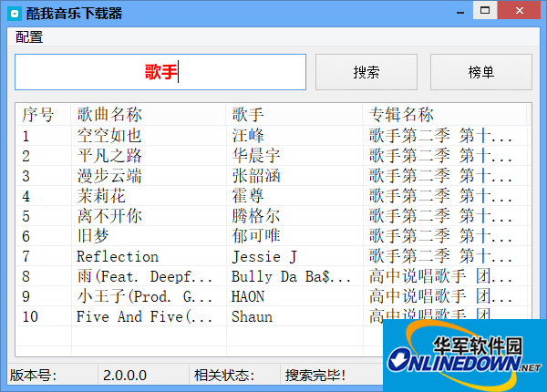Maximize the downloader window
This screenshot has width=547, height=392.
click(485, 10)
